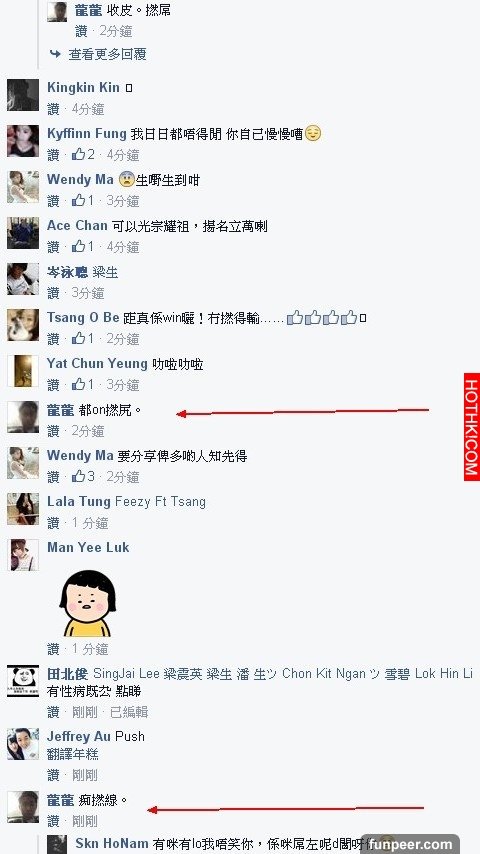Open Man Yee Luk's profile link
This screenshot has height=854, width=480.
pos(88,547)
